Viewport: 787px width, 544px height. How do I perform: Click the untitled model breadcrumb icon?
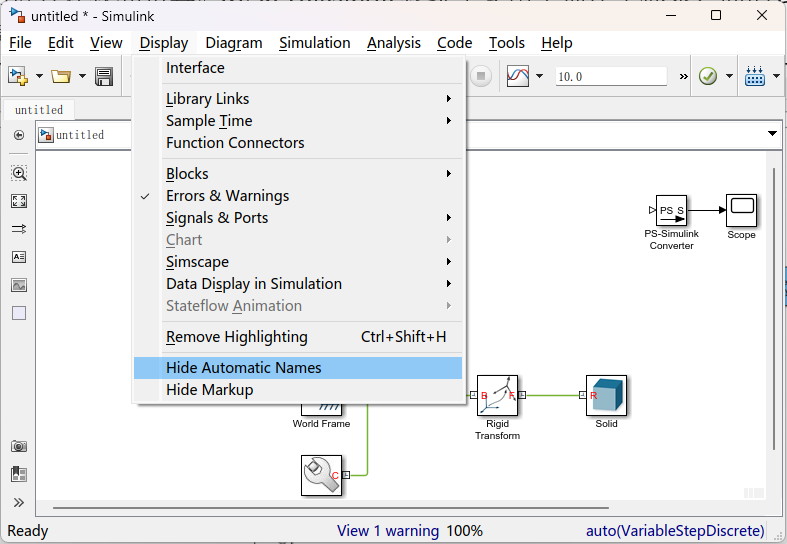46,134
